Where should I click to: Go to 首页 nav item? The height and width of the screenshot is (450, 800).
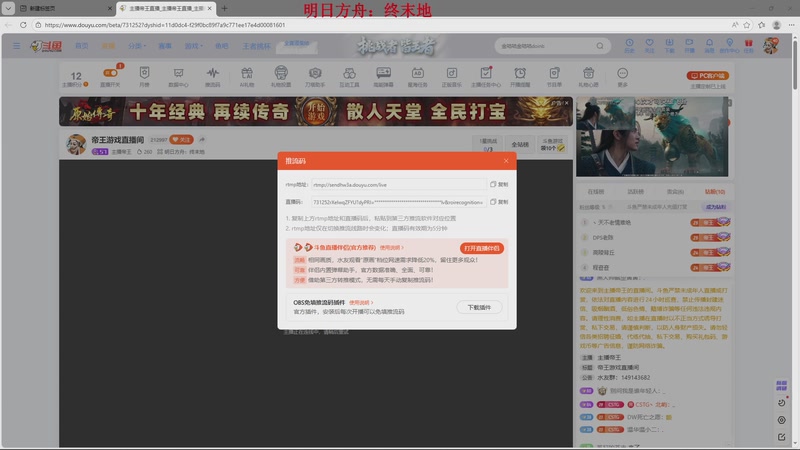tap(82, 46)
